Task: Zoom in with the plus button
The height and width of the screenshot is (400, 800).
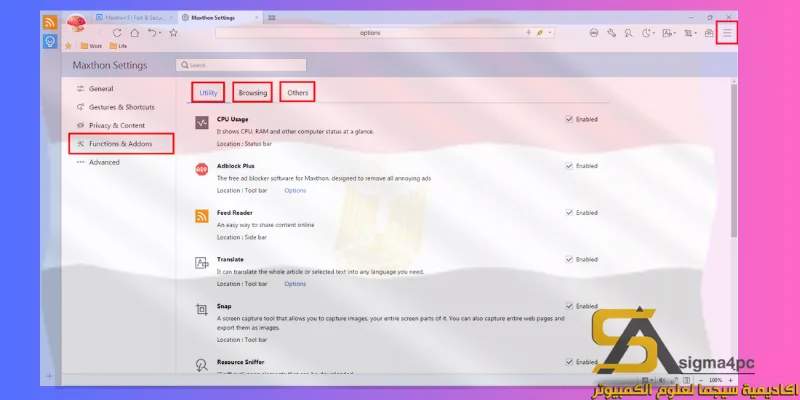Action: click(731, 380)
